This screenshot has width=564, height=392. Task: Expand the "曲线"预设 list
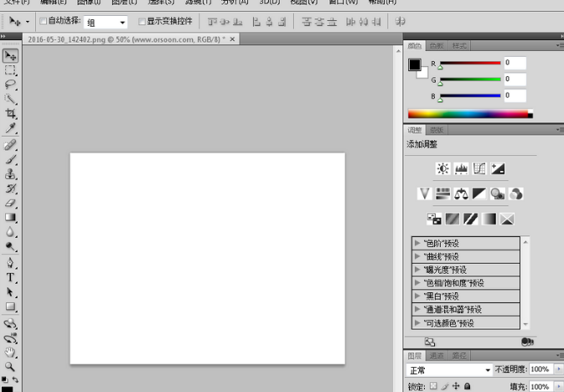click(x=417, y=256)
